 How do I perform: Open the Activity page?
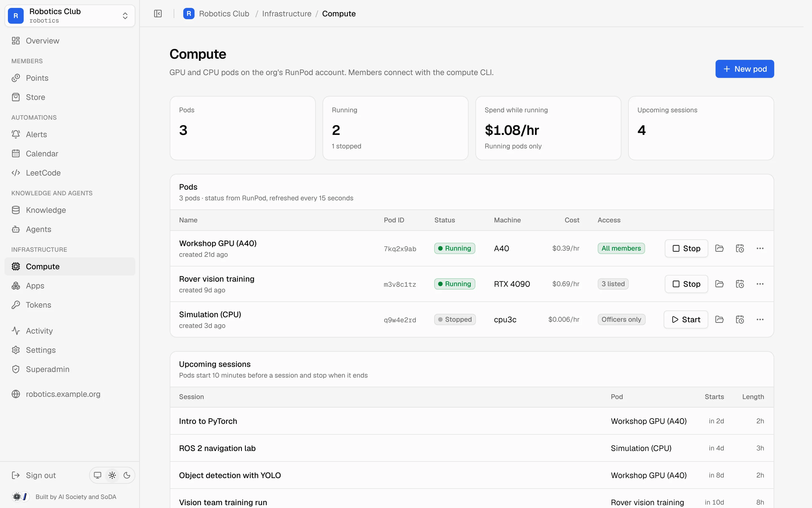coord(70,330)
